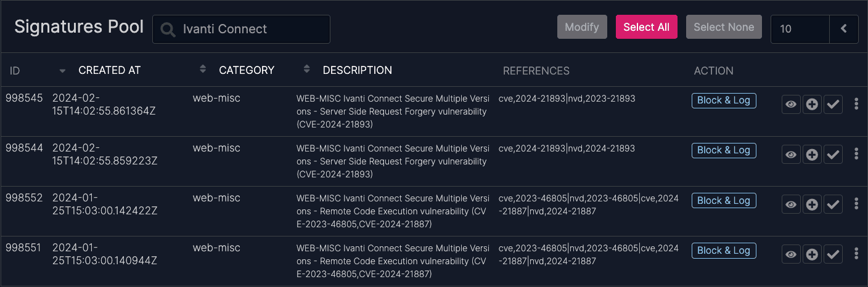Open more options menu for row 998552

856,204
